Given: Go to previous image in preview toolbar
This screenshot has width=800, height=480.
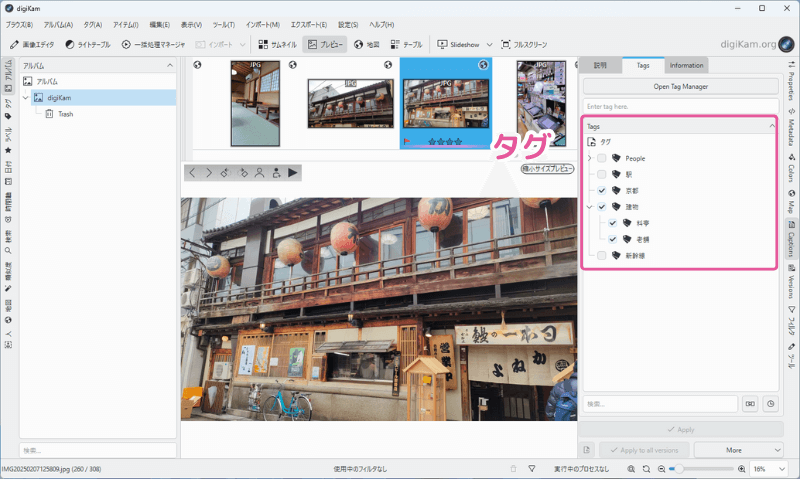Looking at the screenshot, I should [x=193, y=172].
